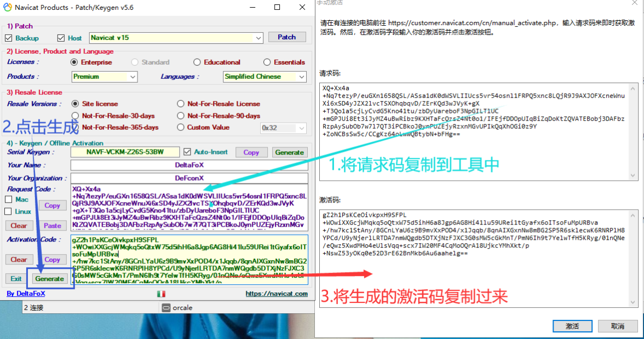
Task: Click Generate next to Serial Keygen
Action: [289, 153]
